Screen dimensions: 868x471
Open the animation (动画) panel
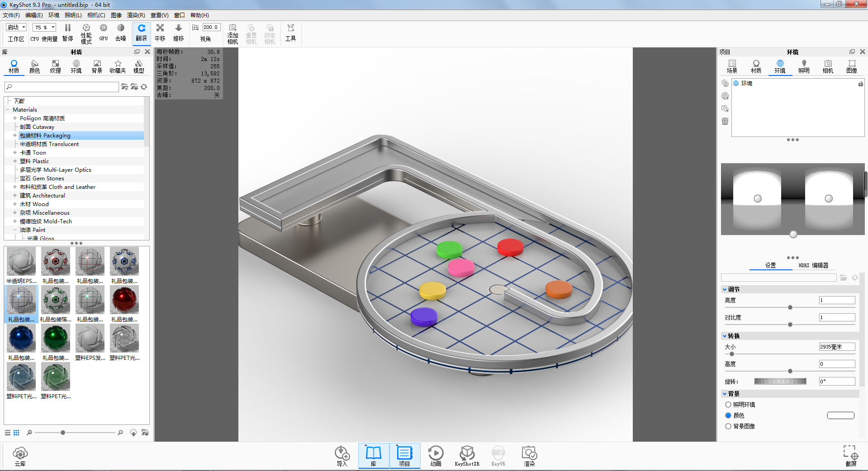(436, 456)
